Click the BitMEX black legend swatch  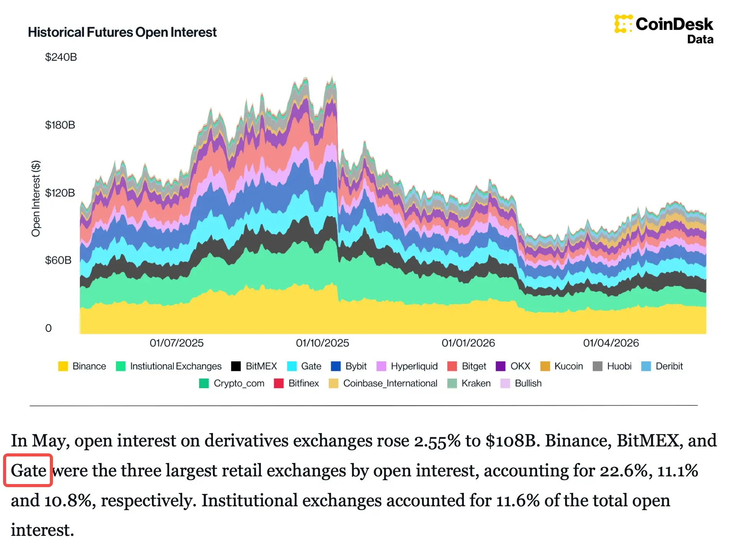tap(236, 366)
